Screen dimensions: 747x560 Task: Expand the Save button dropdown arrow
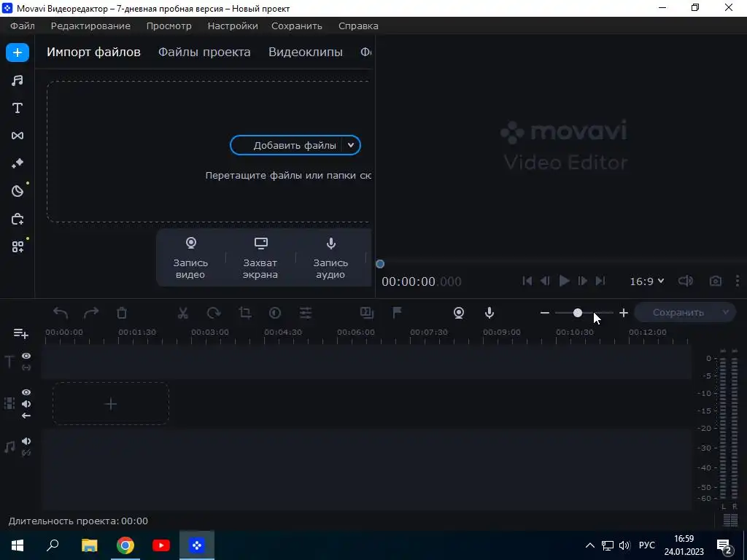pyautogui.click(x=725, y=312)
